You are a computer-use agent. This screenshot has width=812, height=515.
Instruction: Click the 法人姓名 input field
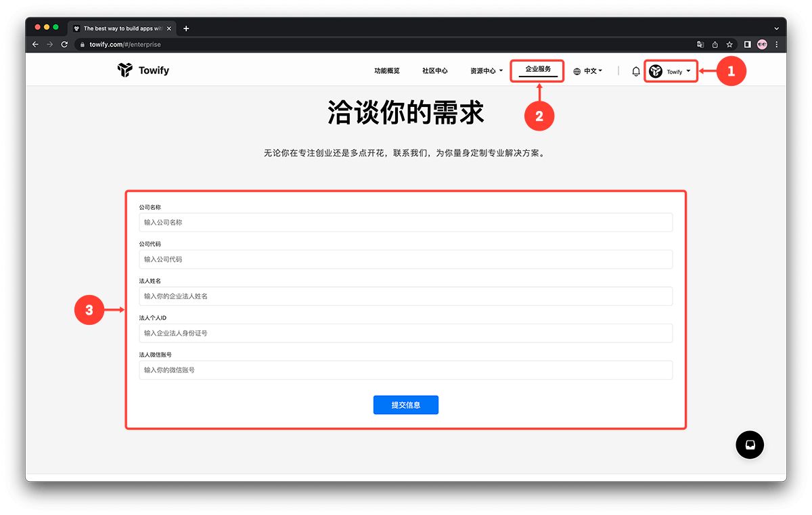coord(406,296)
